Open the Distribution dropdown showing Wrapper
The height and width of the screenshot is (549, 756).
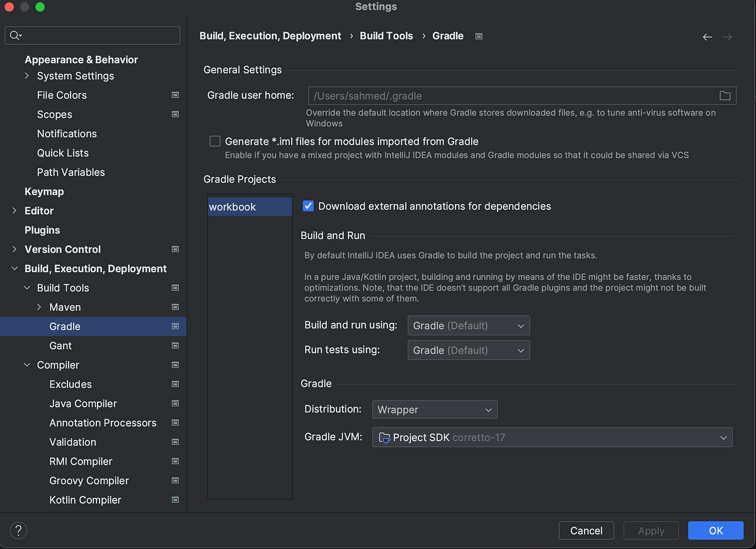pos(435,409)
